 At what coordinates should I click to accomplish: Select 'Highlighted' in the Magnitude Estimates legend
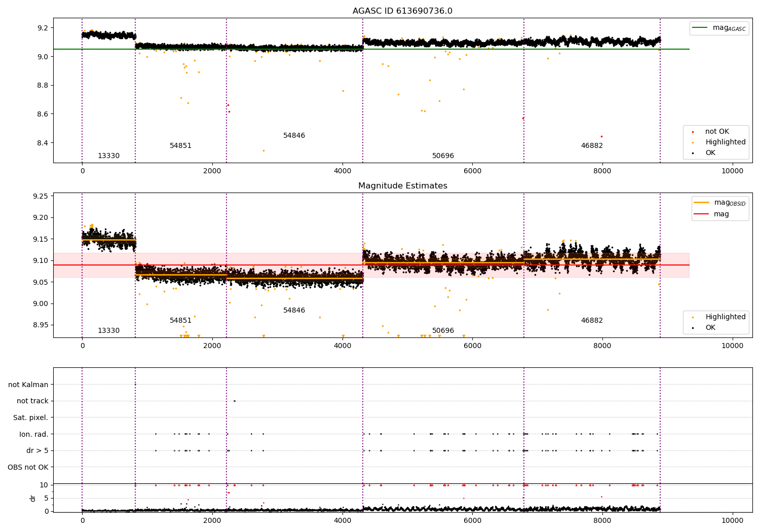click(x=725, y=317)
